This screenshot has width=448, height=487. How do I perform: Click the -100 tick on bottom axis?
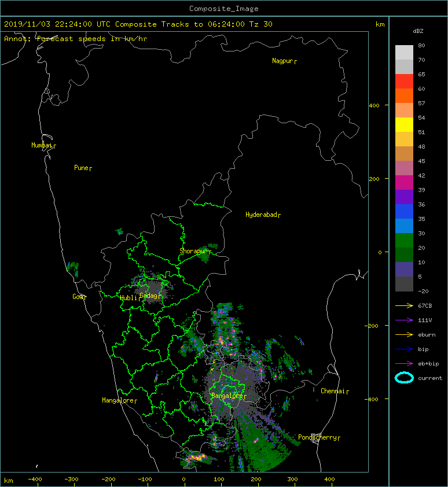point(145,479)
